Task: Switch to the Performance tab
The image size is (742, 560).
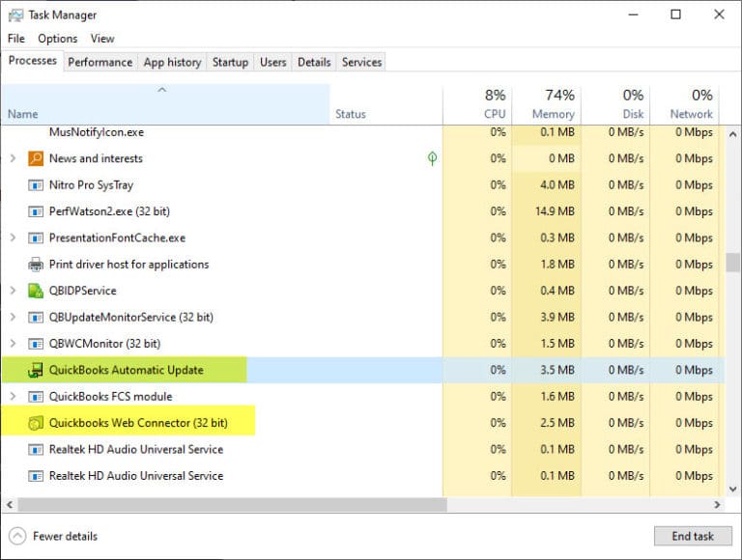Action: [100, 62]
